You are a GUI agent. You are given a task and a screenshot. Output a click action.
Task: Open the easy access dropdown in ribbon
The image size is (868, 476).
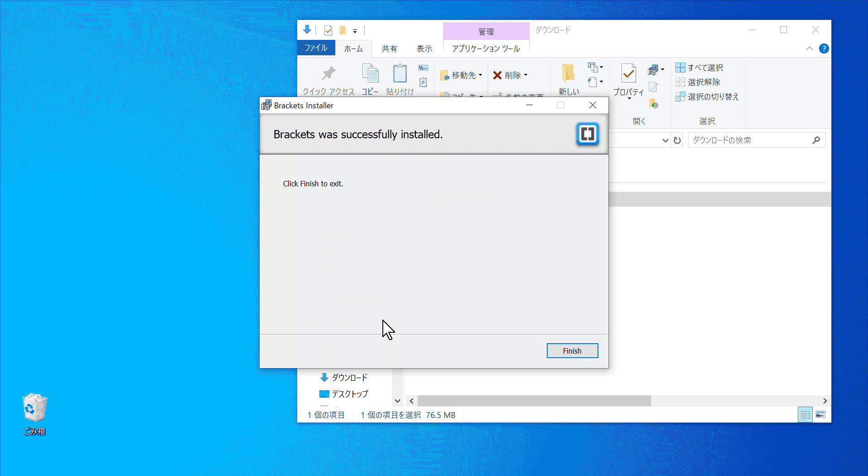point(595,82)
